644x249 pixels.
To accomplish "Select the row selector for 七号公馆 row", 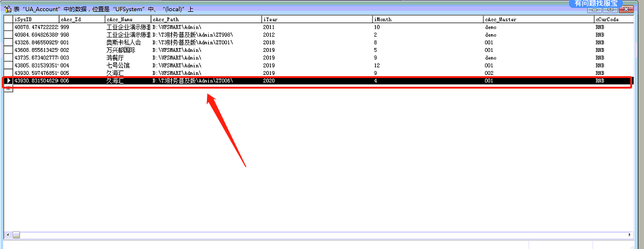I will pyautogui.click(x=9, y=66).
